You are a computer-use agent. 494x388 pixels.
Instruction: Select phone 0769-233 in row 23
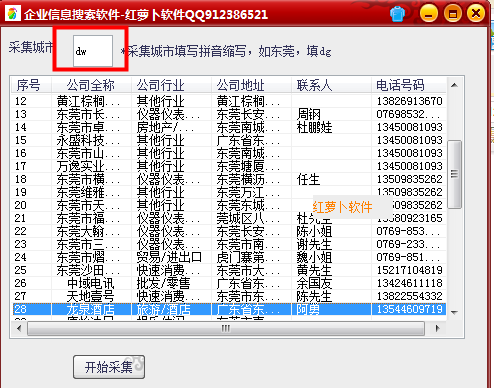point(408,244)
